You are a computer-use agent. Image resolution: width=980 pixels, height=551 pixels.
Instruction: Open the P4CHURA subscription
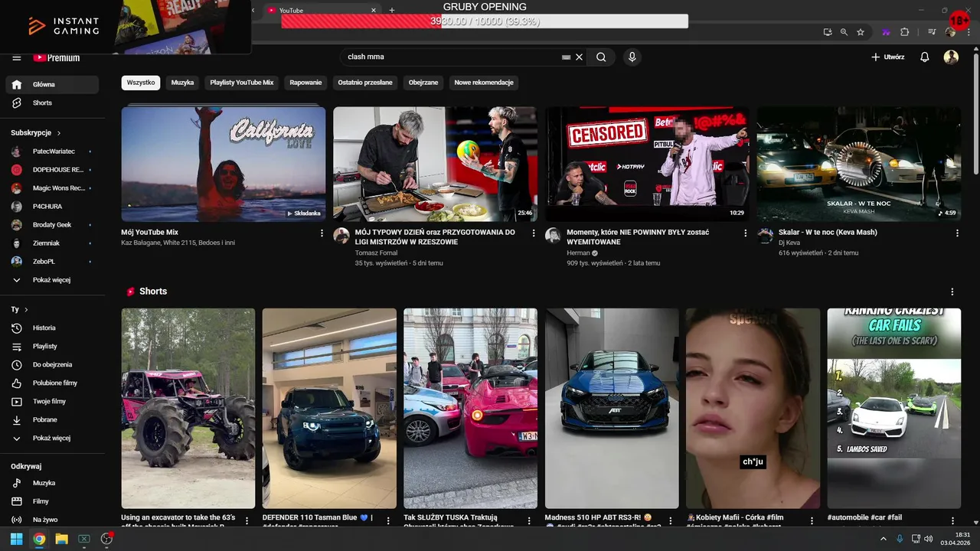52,207
